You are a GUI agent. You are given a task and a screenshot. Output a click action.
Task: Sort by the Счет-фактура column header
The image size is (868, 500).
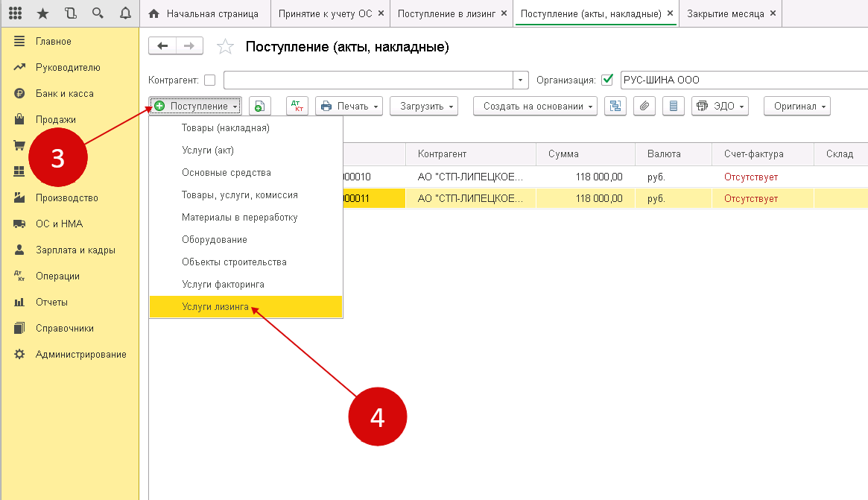763,154
